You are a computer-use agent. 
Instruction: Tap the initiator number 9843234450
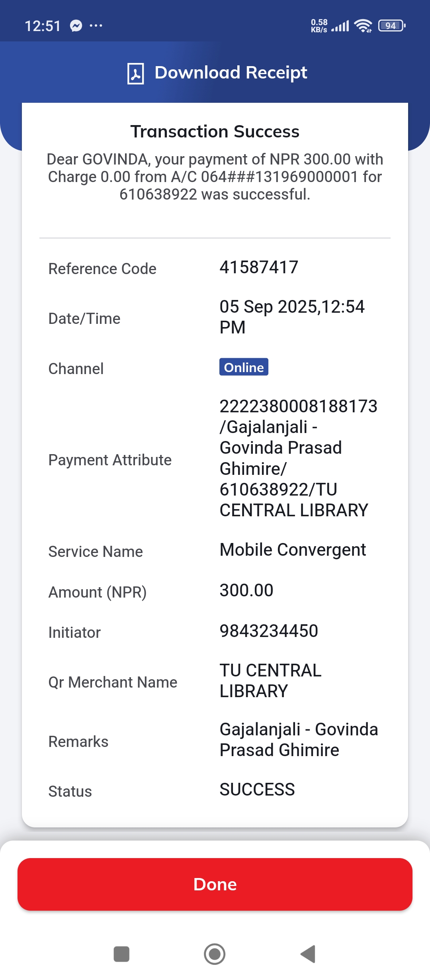[269, 631]
